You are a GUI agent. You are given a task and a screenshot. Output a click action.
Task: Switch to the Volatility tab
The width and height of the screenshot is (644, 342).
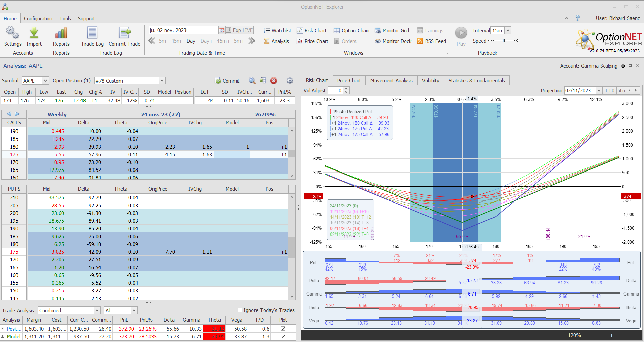pyautogui.click(x=431, y=81)
